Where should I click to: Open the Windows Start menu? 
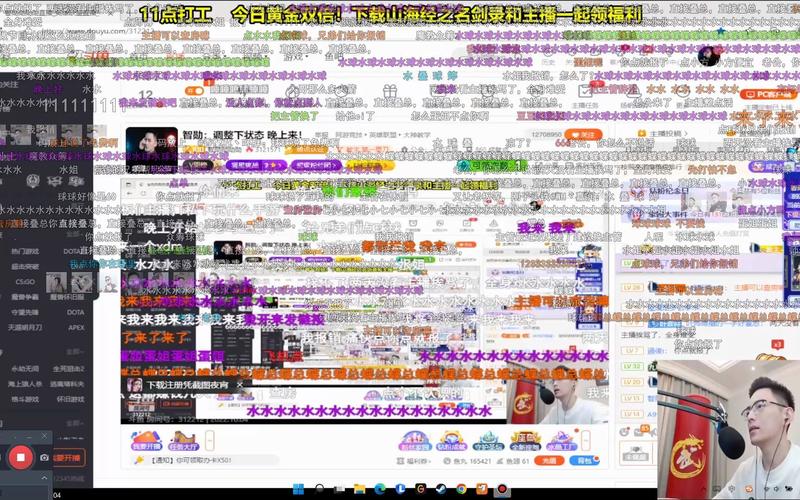click(298, 489)
